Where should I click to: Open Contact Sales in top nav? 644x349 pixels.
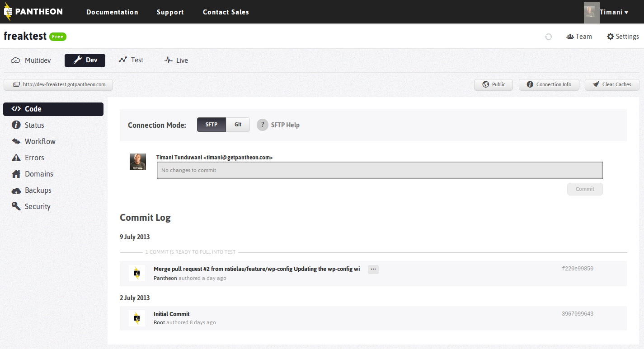point(226,12)
